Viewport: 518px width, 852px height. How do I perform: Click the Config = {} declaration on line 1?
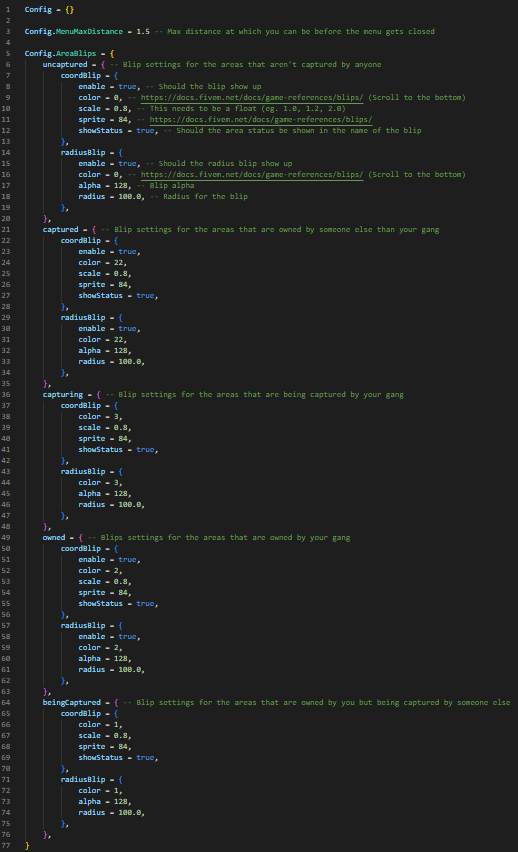coord(49,10)
